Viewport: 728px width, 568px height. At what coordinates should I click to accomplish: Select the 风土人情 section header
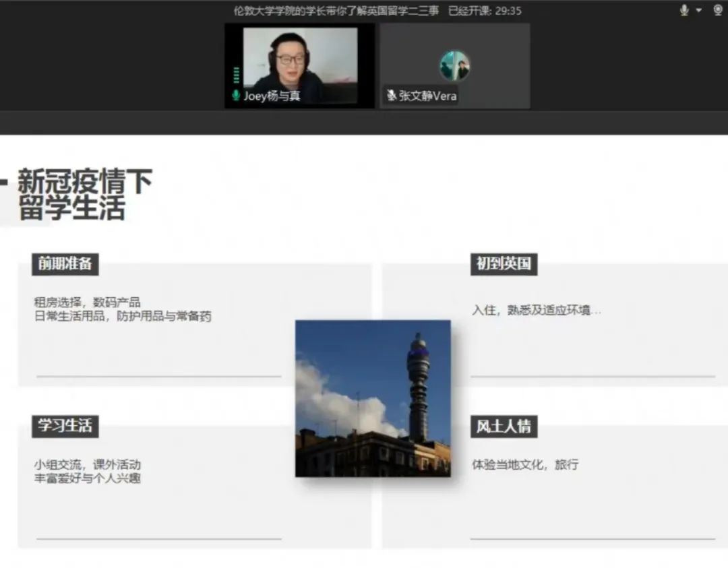pos(503,427)
